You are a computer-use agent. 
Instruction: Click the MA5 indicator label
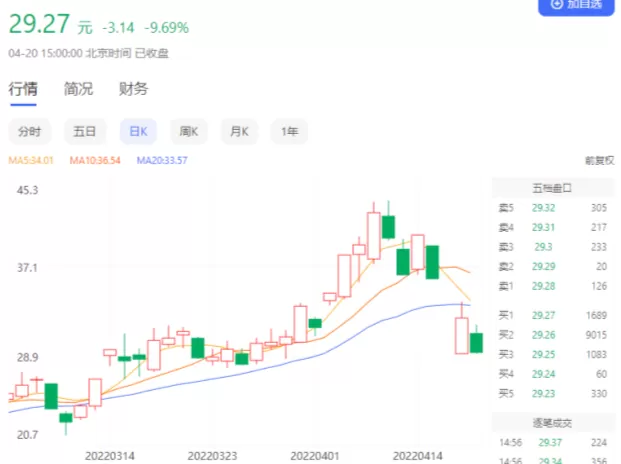31,160
